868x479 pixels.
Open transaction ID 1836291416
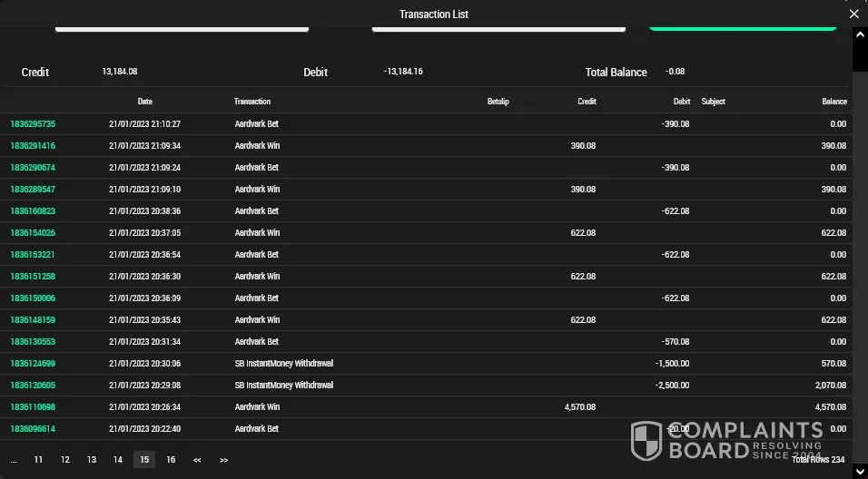point(33,146)
